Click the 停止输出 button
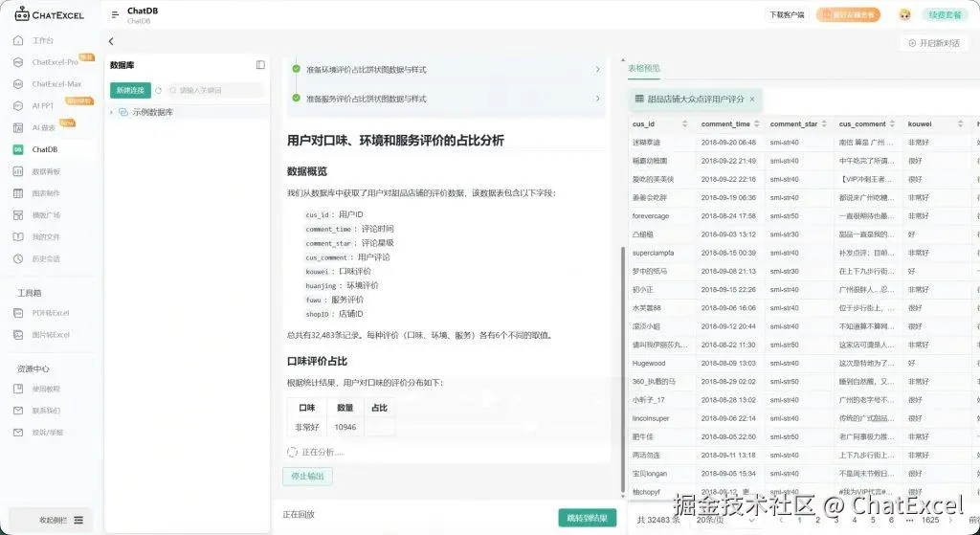This screenshot has width=980, height=535. coord(307,477)
